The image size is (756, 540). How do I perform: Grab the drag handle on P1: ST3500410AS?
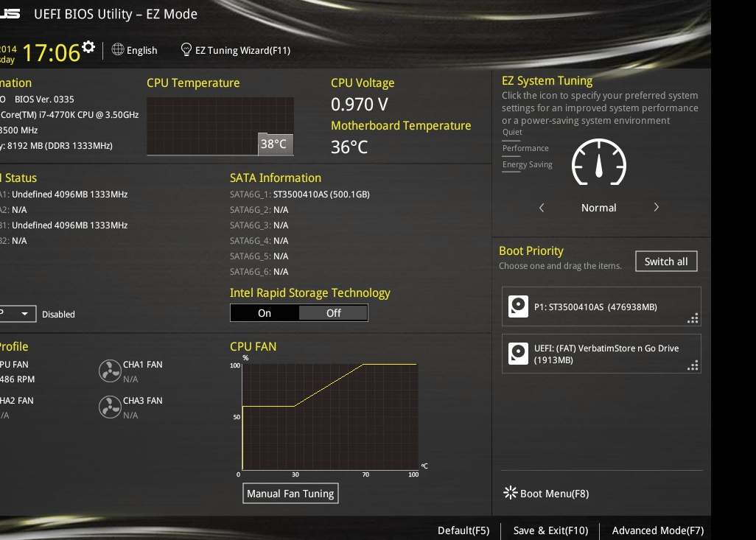click(693, 318)
